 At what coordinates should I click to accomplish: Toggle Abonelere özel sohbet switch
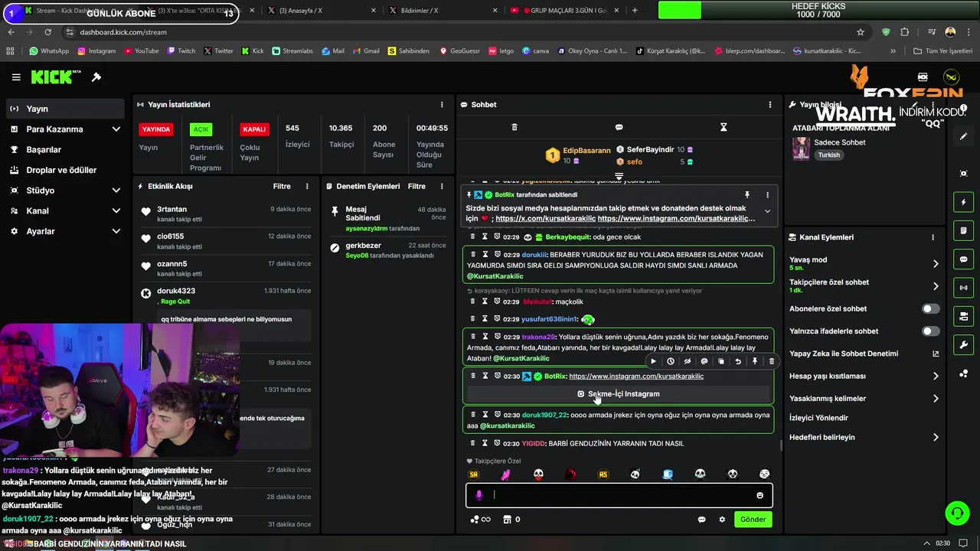coord(930,309)
